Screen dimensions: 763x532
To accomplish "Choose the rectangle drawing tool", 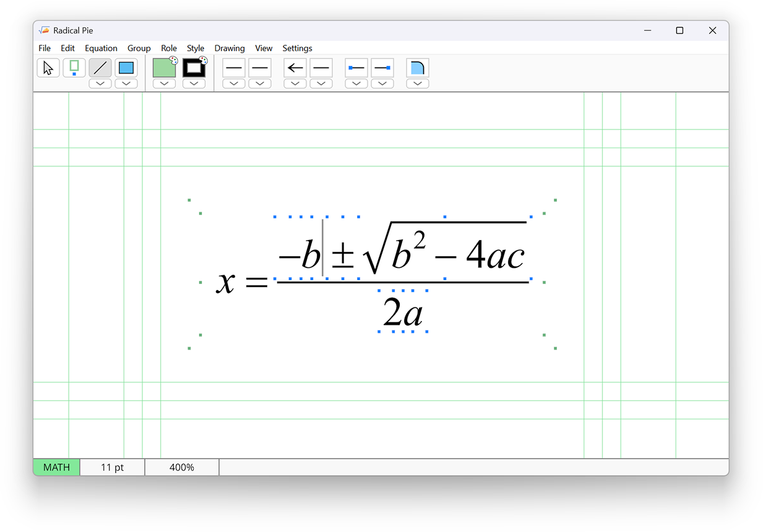I will [126, 67].
